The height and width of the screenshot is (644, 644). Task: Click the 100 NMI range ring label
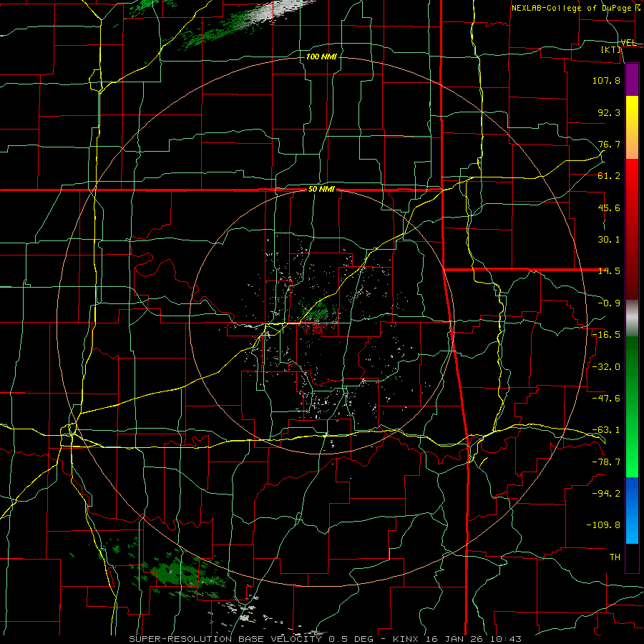(321, 57)
